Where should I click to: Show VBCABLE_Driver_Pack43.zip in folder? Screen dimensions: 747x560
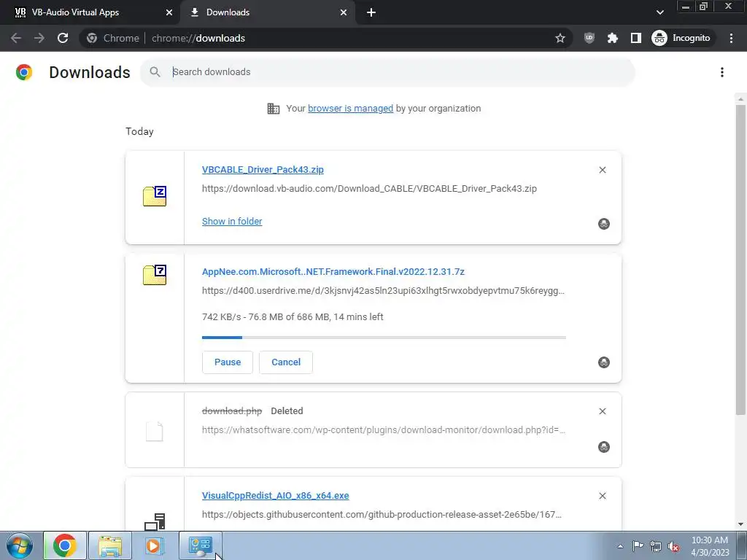tap(232, 222)
